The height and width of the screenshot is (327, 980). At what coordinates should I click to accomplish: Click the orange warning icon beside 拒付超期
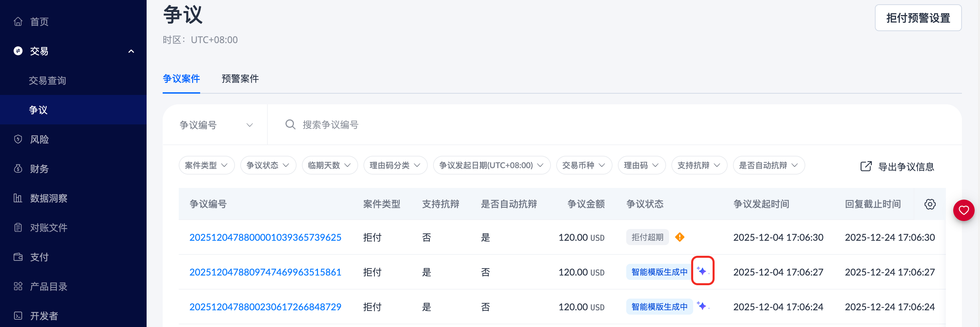[680, 237]
